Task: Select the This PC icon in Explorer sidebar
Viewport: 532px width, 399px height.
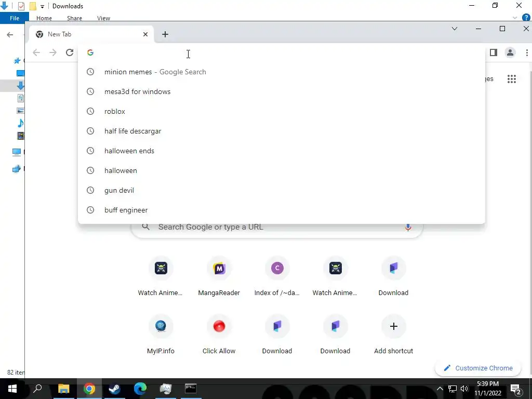Action: (x=16, y=152)
